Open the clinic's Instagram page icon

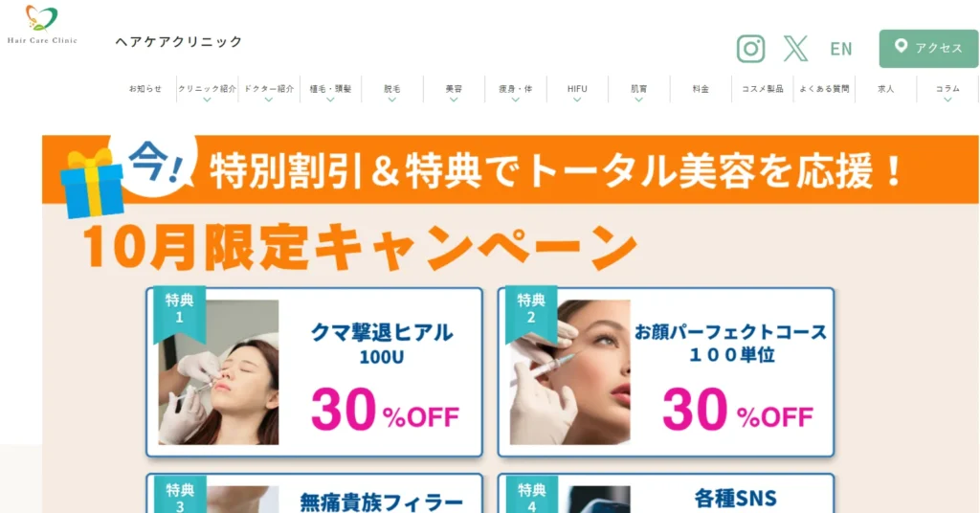tap(750, 49)
